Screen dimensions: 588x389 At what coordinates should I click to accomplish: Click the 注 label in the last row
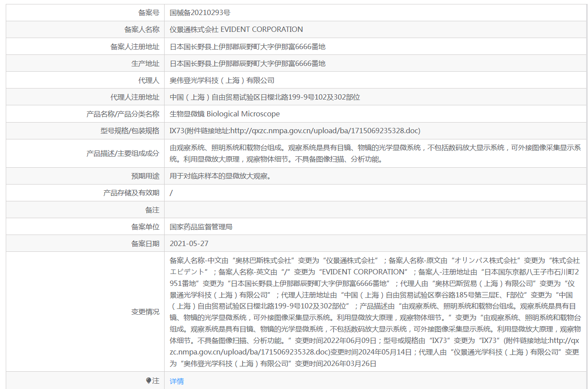(x=156, y=381)
